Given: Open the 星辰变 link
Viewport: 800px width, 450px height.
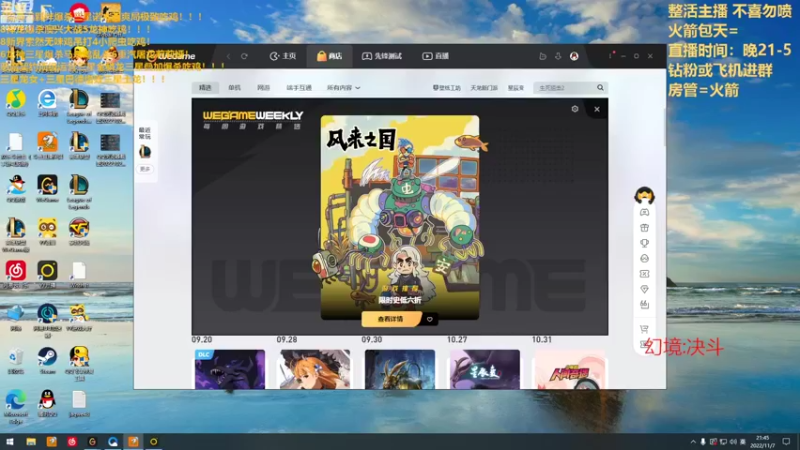Looking at the screenshot, I should (x=516, y=88).
